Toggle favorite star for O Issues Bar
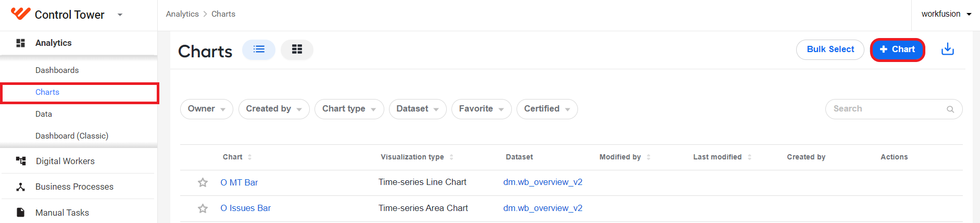 [x=203, y=208]
